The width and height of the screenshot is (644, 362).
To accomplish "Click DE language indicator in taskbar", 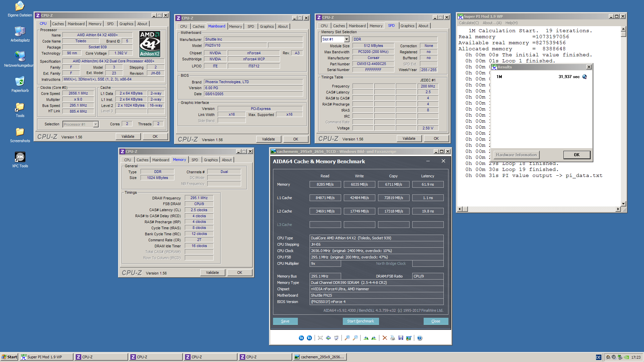I will click(598, 357).
